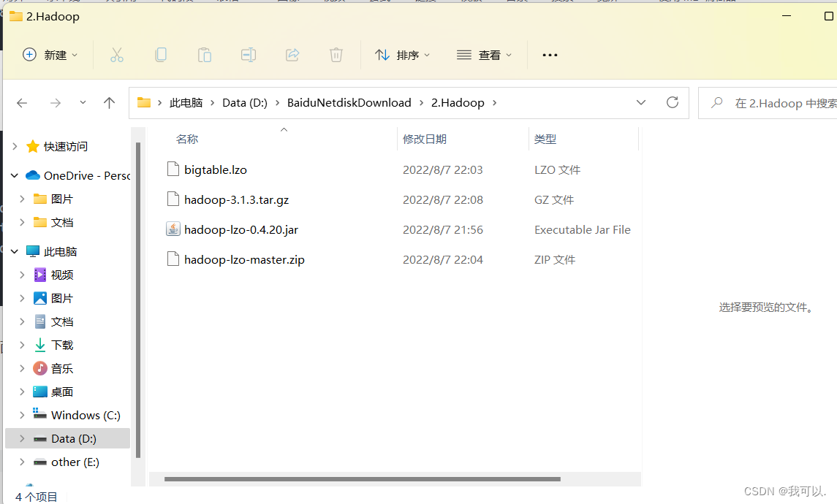This screenshot has height=504, width=837.
Task: Select file name hadoop-3.1.3.tar.gz
Action: 236,199
